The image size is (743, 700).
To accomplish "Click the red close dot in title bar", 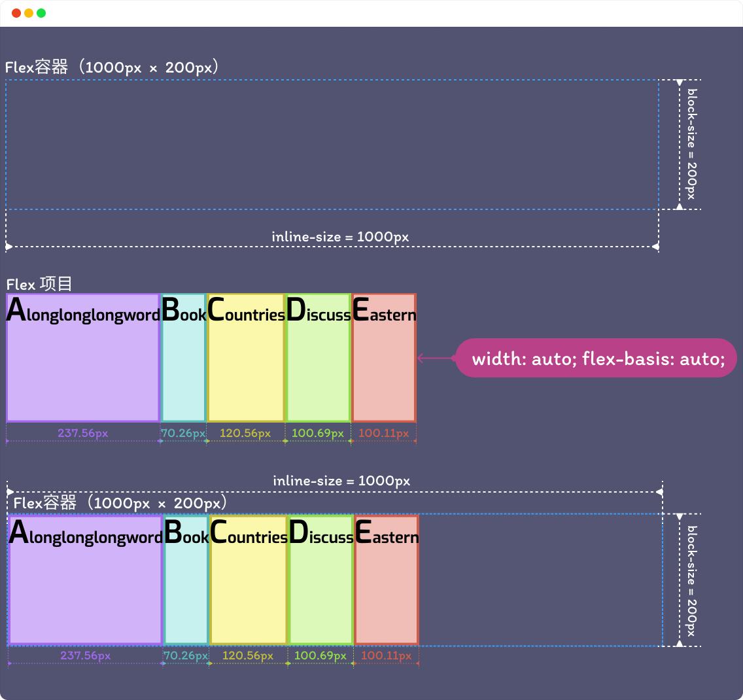I will (16, 13).
